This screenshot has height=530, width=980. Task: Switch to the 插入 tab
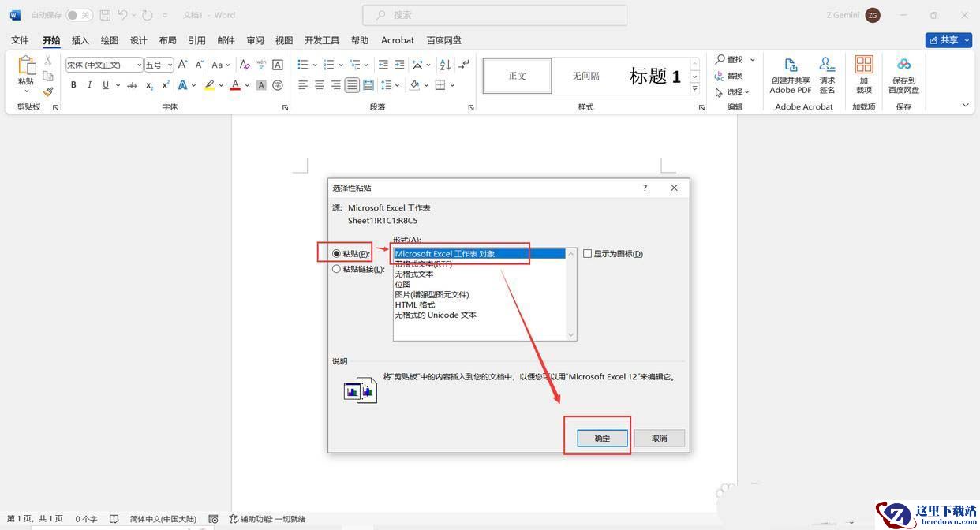point(80,40)
